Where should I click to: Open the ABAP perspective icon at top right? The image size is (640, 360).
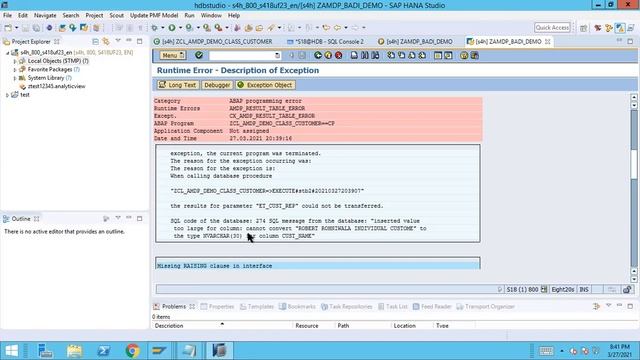coord(620,28)
